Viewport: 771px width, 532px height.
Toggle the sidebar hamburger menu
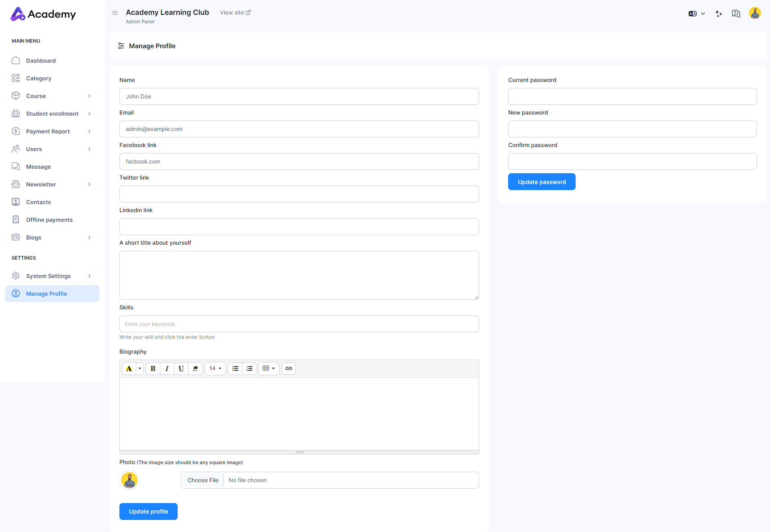115,13
